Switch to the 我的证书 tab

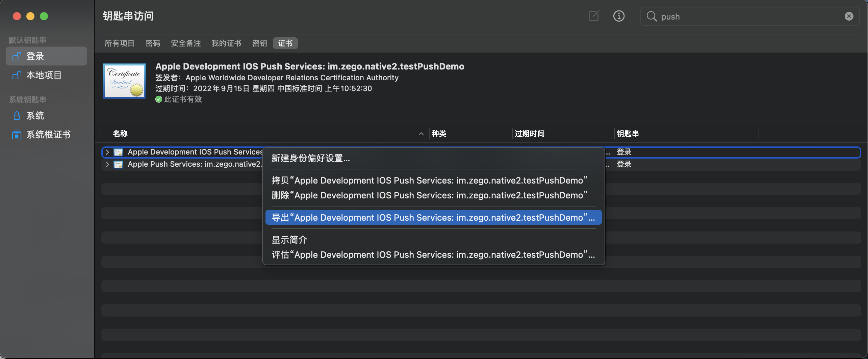point(226,43)
